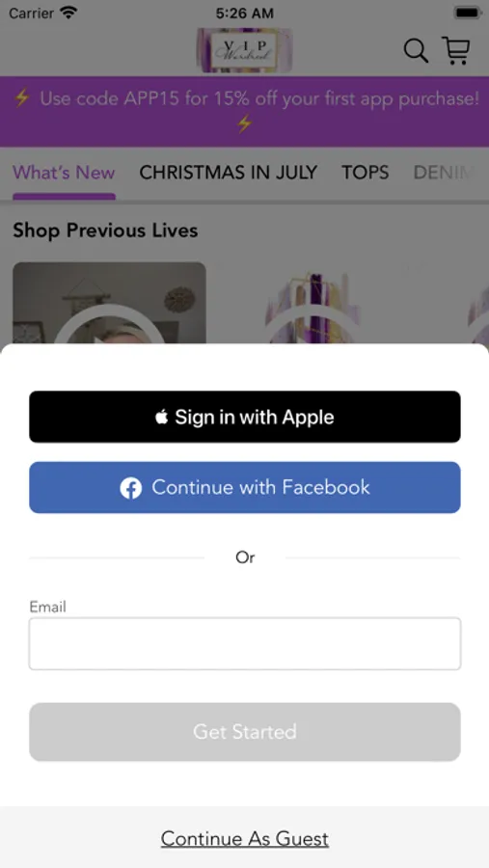Select the DENIM tab
The image size is (489, 868).
[x=444, y=173]
